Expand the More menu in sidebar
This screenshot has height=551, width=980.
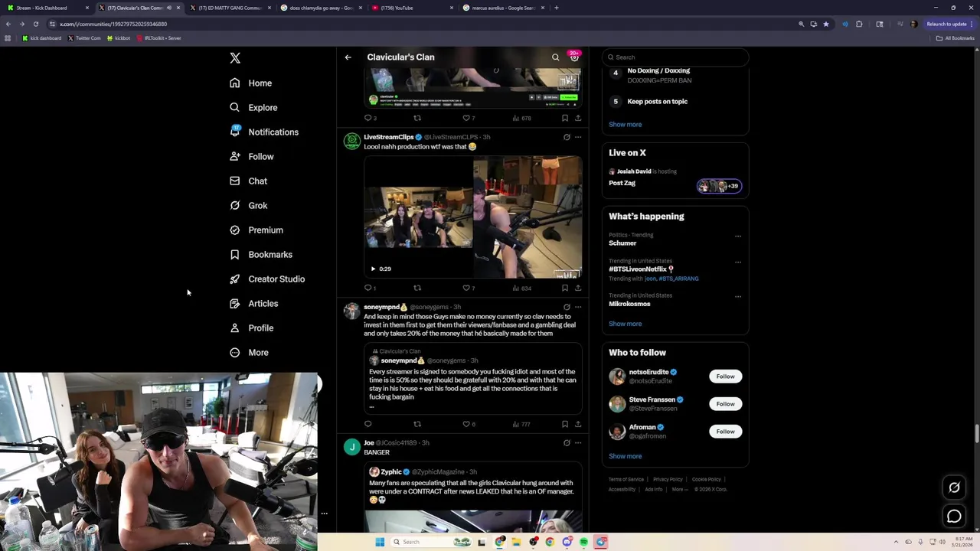pyautogui.click(x=249, y=352)
